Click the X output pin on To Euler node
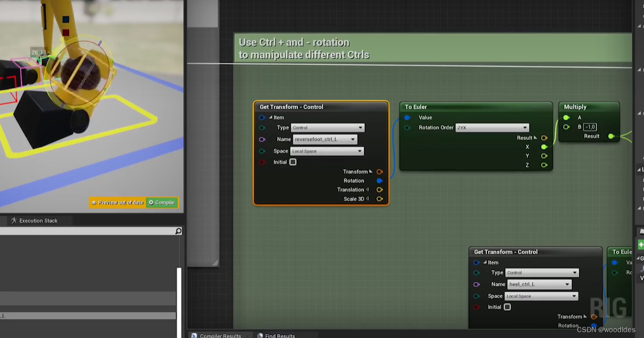The width and height of the screenshot is (644, 338). pos(543,146)
